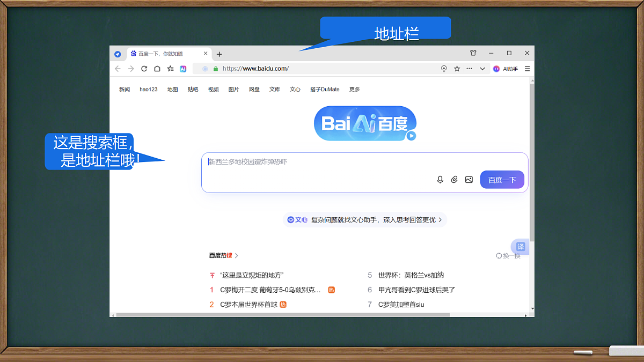Viewport: 644px width, 362px height.
Task: Click the Baidu AI logo
Action: 365,123
